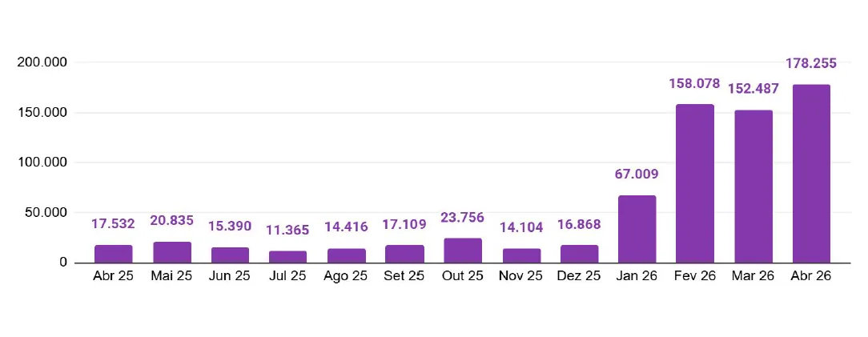The height and width of the screenshot is (337, 868).
Task: Click the 200.000 y-axis label
Action: tap(42, 62)
